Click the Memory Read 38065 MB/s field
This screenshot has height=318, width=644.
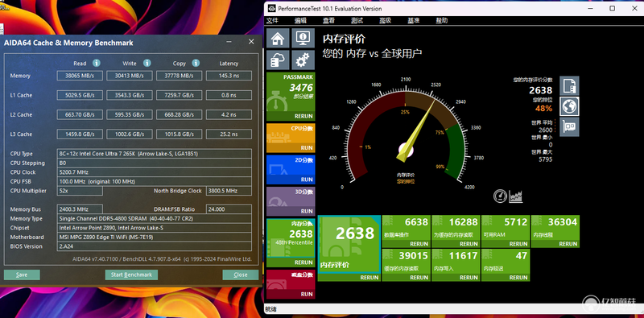[80, 76]
